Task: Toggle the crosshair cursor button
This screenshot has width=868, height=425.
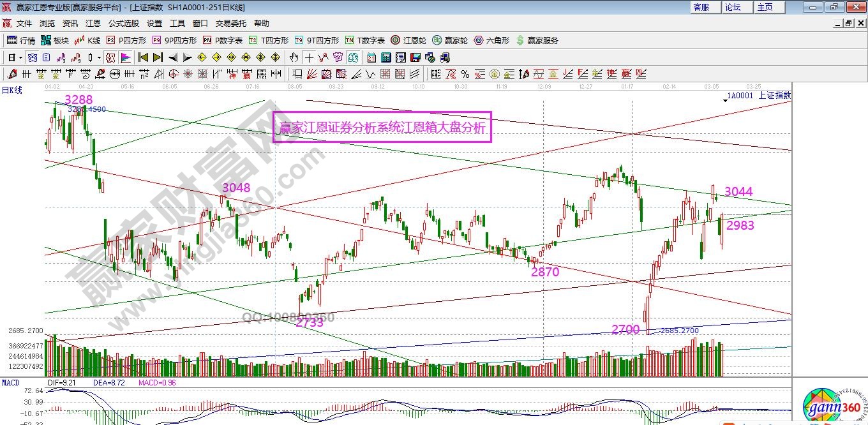Action: point(310,57)
